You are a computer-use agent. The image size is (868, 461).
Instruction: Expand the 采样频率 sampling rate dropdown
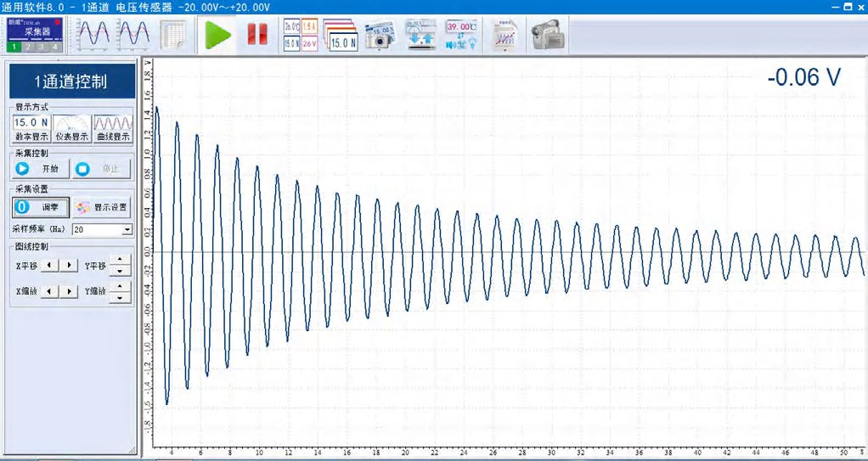(127, 230)
